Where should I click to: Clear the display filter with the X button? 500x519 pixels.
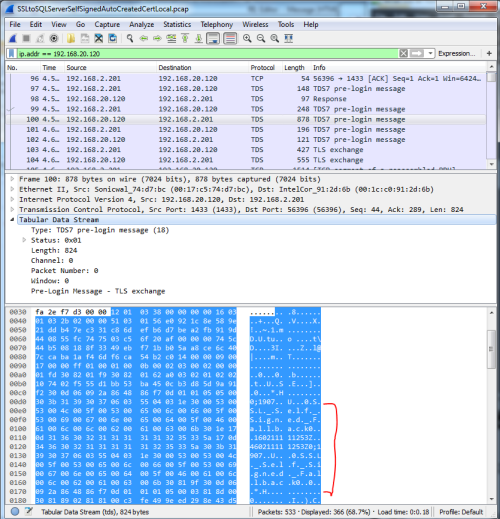pyautogui.click(x=403, y=53)
